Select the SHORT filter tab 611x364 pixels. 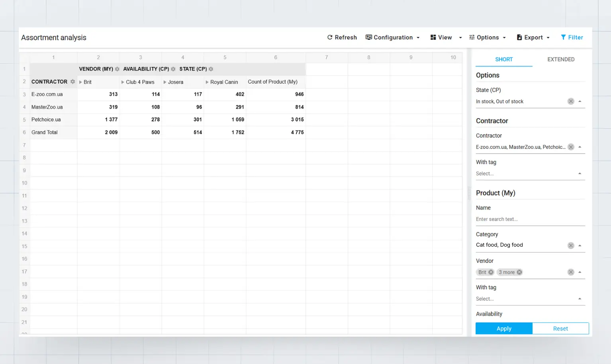coord(504,59)
